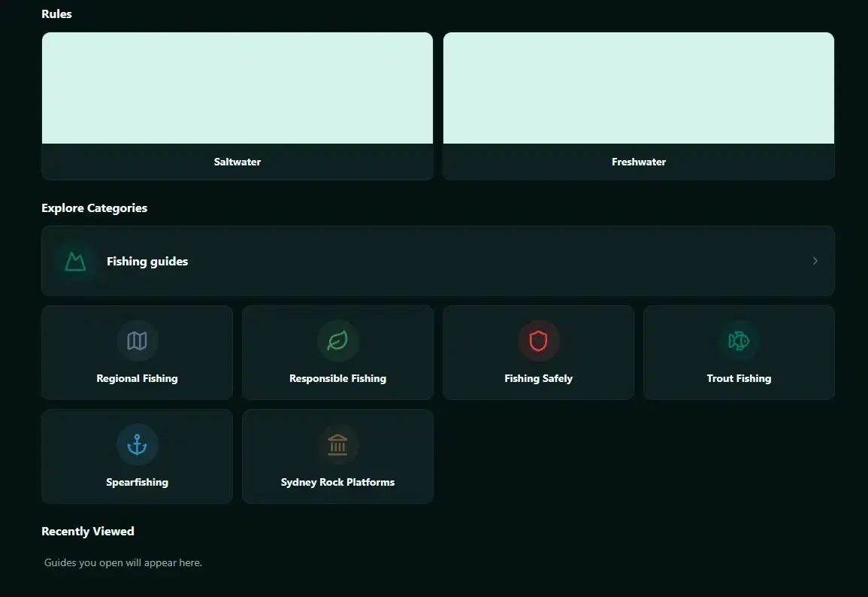Open the Freshwater rules image thumbnail
This screenshot has width=868, height=597.
point(638,87)
